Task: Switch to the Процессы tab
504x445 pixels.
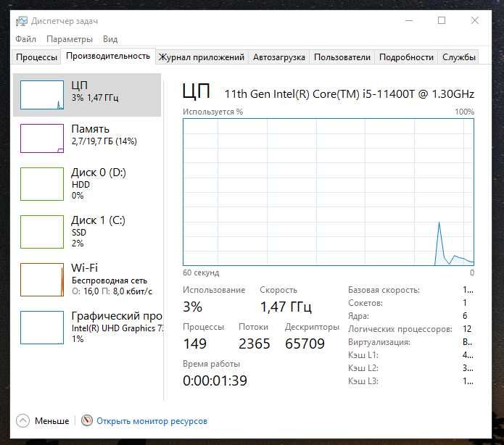Action: pos(36,57)
